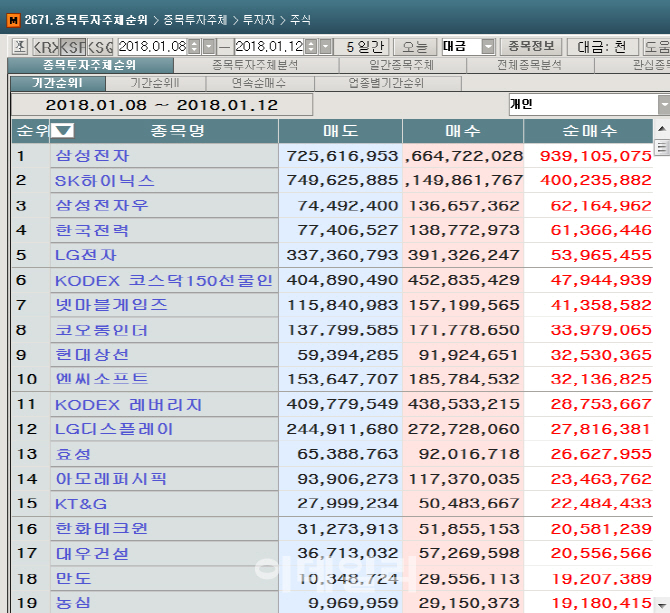Image resolution: width=670 pixels, height=613 pixels.
Task: Open the end date calendar dropdown
Action: click(326, 47)
